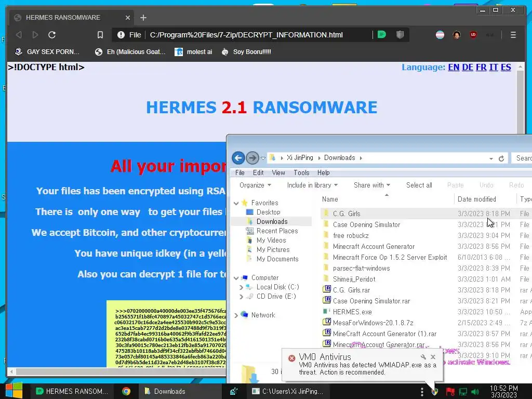Image resolution: width=532 pixels, height=399 pixels.
Task: Open the Eh (Malicious Goat... bookmark
Action: pyautogui.click(x=130, y=52)
